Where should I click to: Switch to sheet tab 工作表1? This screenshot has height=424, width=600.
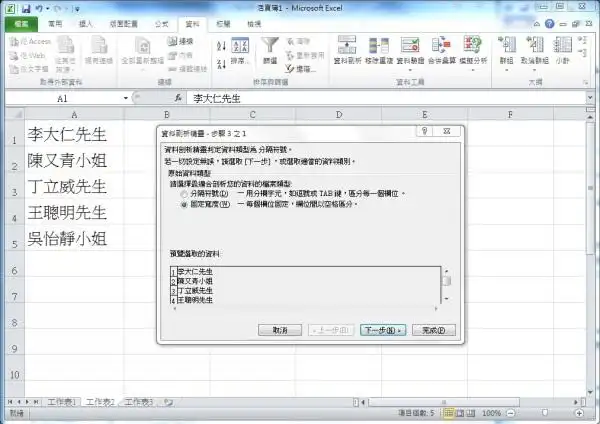tap(62, 402)
